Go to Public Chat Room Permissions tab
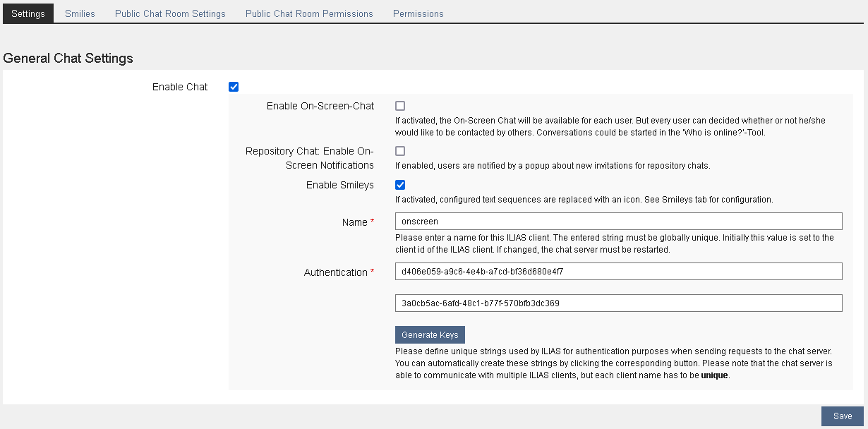 click(x=309, y=13)
